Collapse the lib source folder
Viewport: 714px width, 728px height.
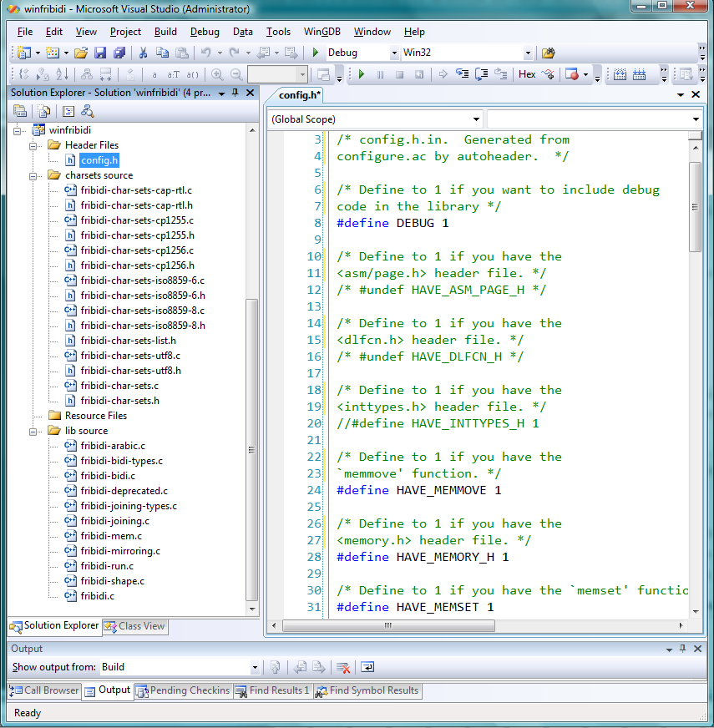33,432
